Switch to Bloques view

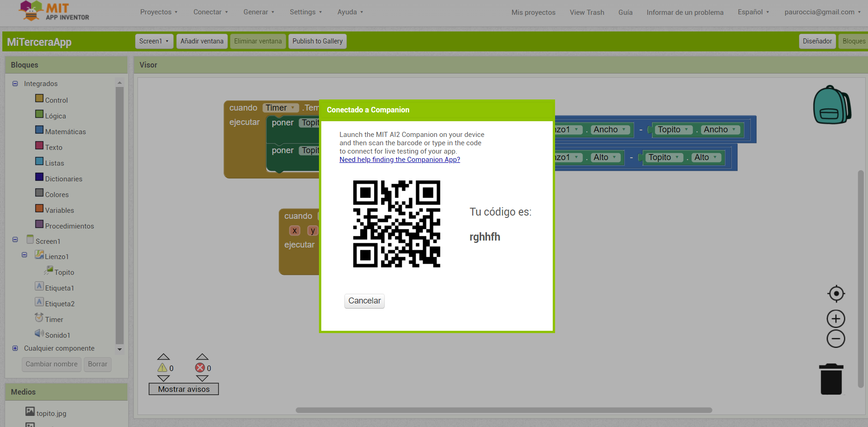pyautogui.click(x=854, y=41)
